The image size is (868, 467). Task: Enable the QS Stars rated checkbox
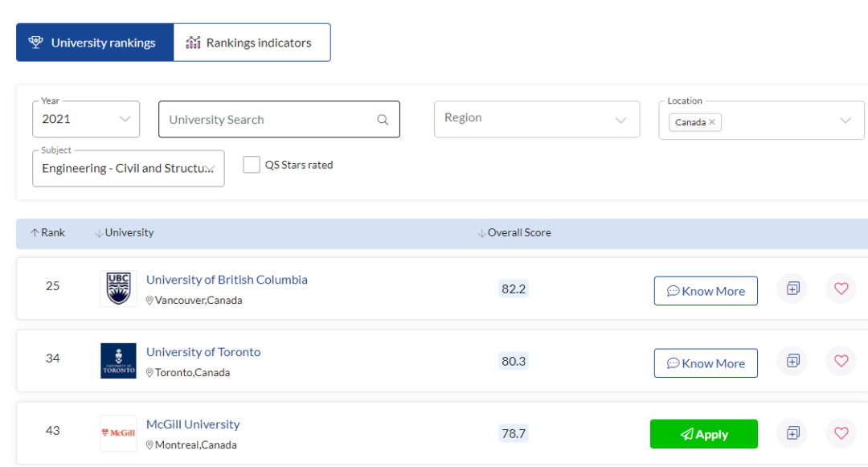(x=252, y=164)
